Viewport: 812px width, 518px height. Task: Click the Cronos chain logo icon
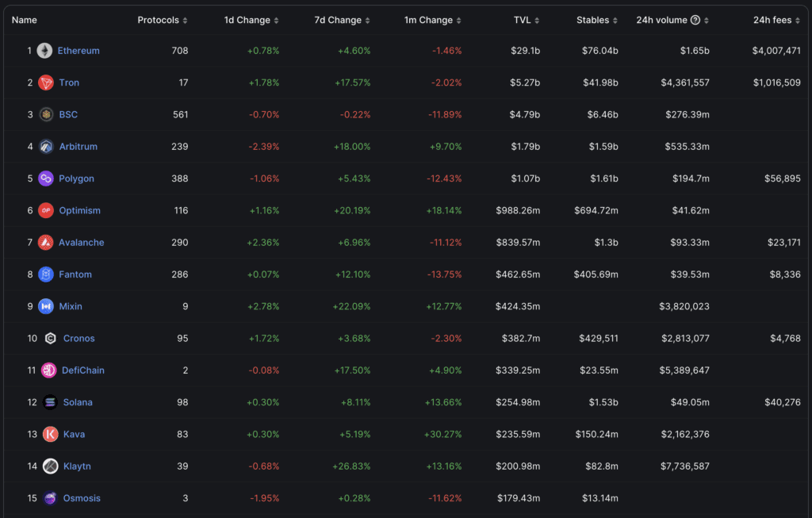click(x=50, y=338)
